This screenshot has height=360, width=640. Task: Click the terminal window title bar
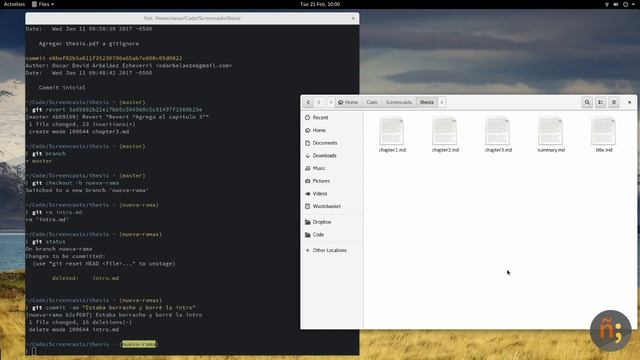coord(192,18)
